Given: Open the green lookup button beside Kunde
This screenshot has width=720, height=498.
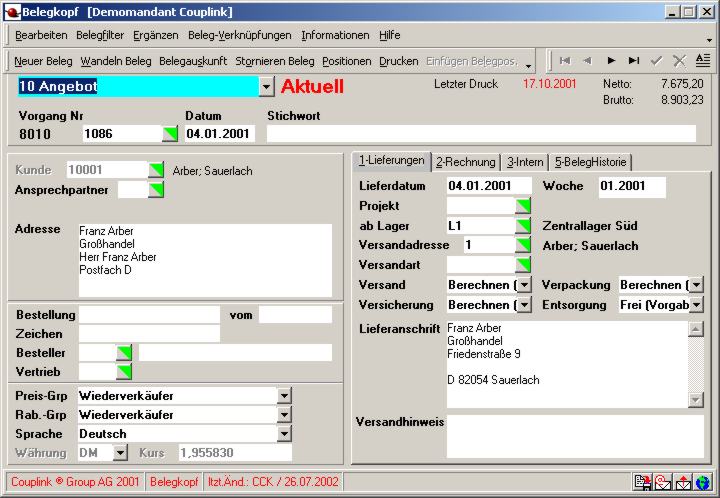Looking at the screenshot, I should click(x=156, y=170).
